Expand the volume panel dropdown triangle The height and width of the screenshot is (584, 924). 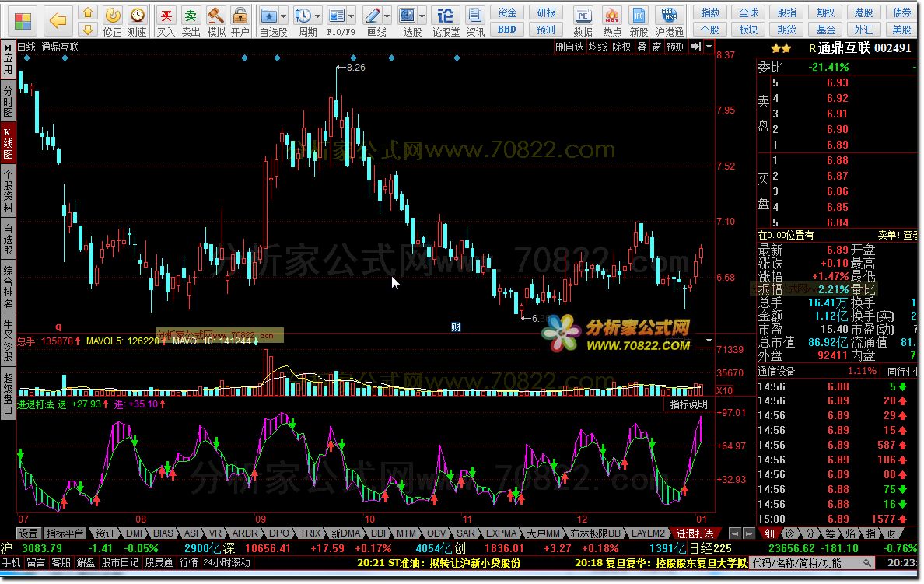709,341
